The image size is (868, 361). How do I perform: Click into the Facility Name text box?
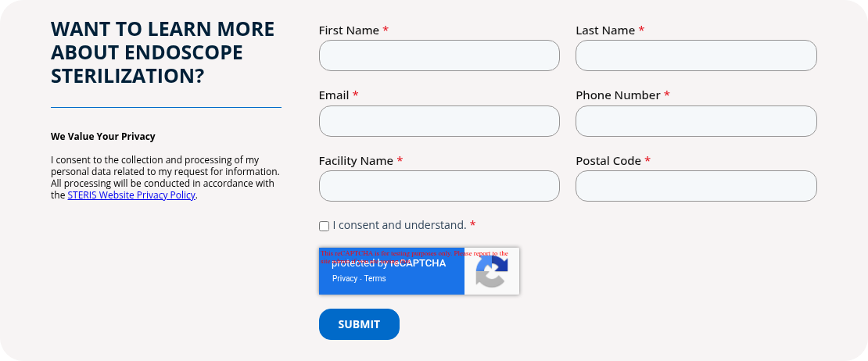[x=439, y=186]
